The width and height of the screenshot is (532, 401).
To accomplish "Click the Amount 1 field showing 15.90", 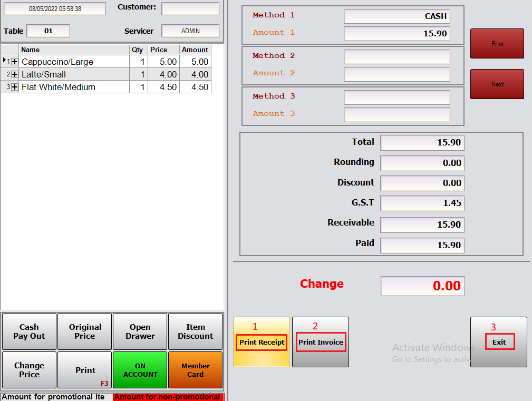I will pos(397,34).
